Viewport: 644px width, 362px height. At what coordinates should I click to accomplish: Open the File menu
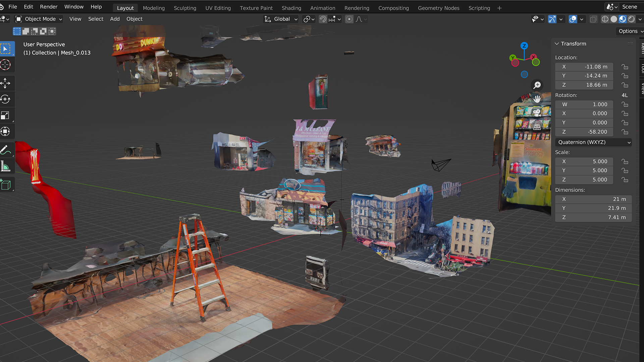(x=13, y=7)
